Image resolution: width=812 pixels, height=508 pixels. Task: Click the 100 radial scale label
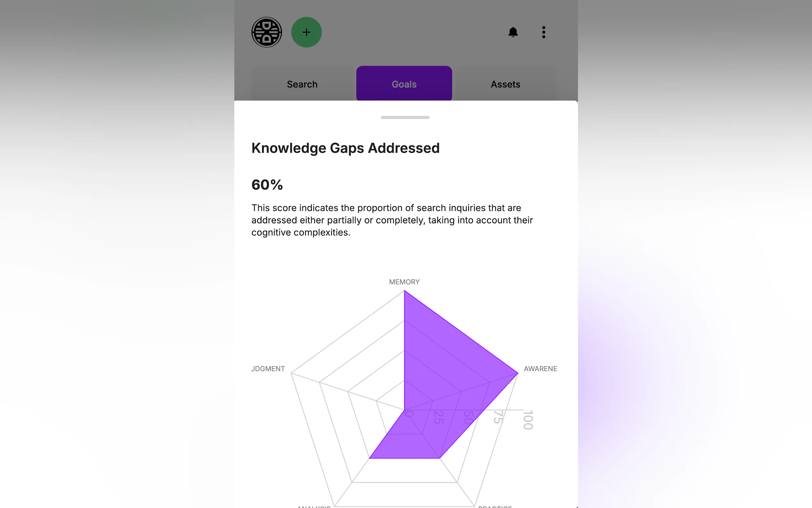pyautogui.click(x=528, y=420)
